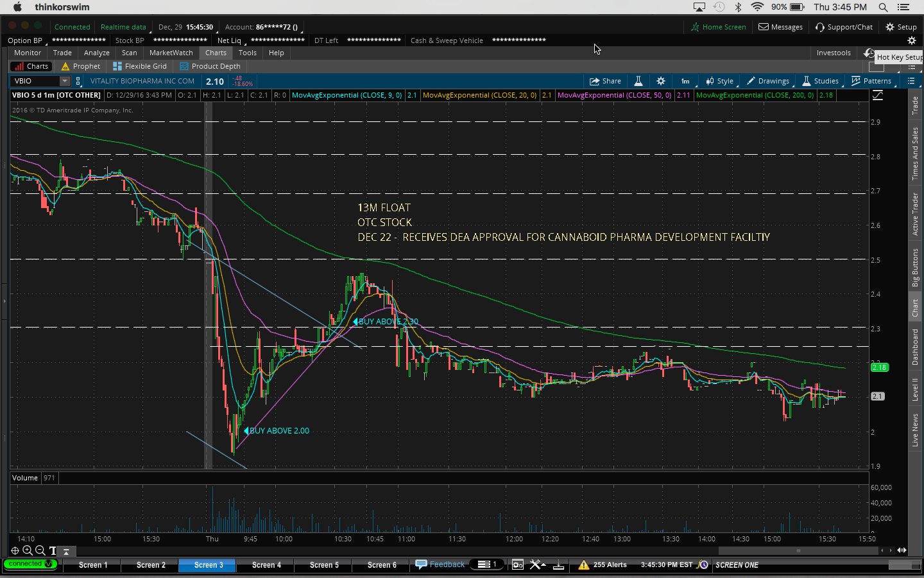924x578 pixels.
Task: Toggle the pan crosshair tool
Action: (x=15, y=550)
